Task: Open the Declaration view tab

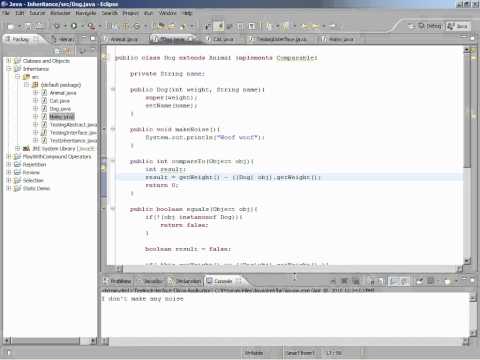Action: (185, 281)
